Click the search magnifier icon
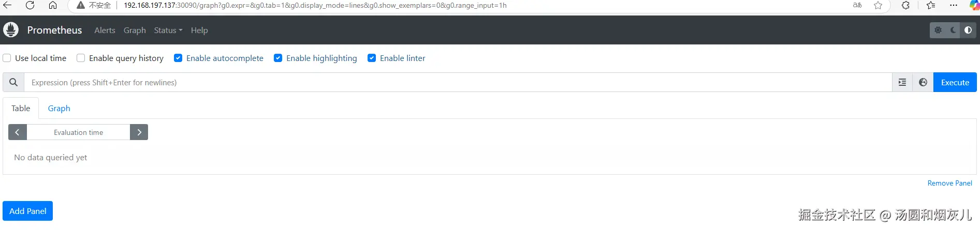980x230 pixels. 13,82
